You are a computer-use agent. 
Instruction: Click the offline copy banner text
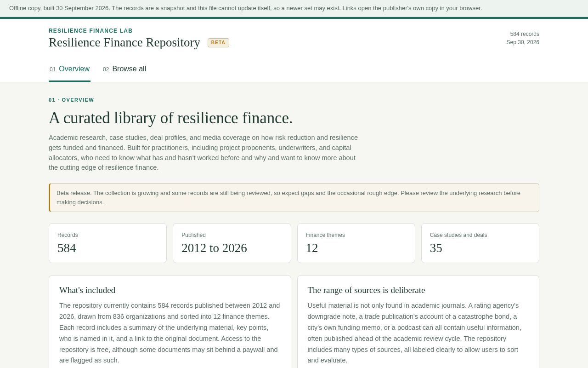tap(245, 8)
